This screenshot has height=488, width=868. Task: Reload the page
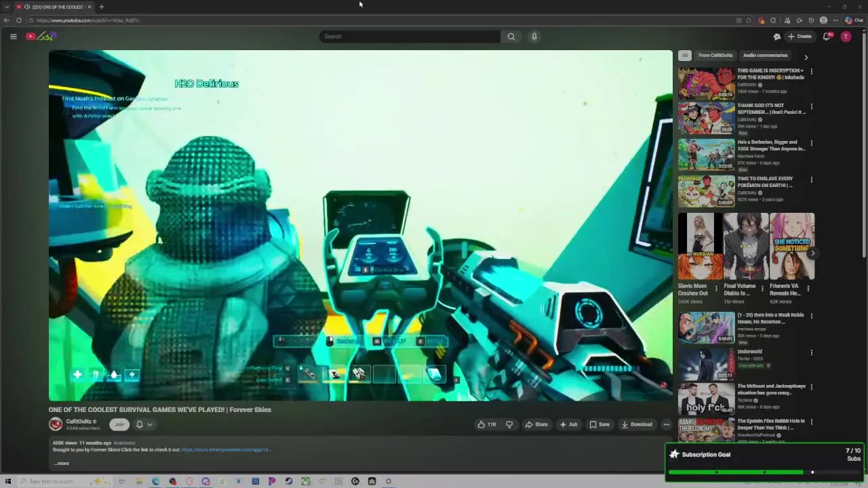(19, 20)
